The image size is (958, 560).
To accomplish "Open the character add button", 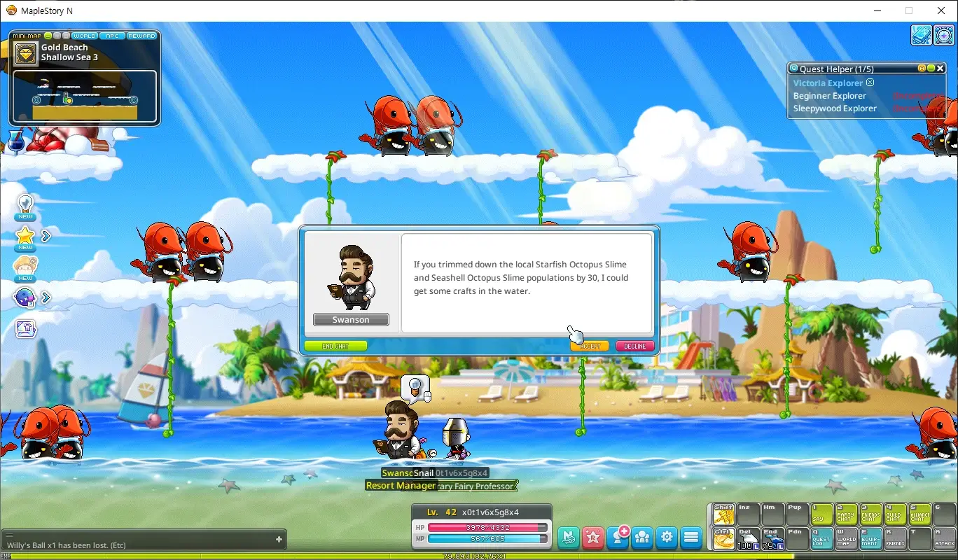I will tap(618, 537).
